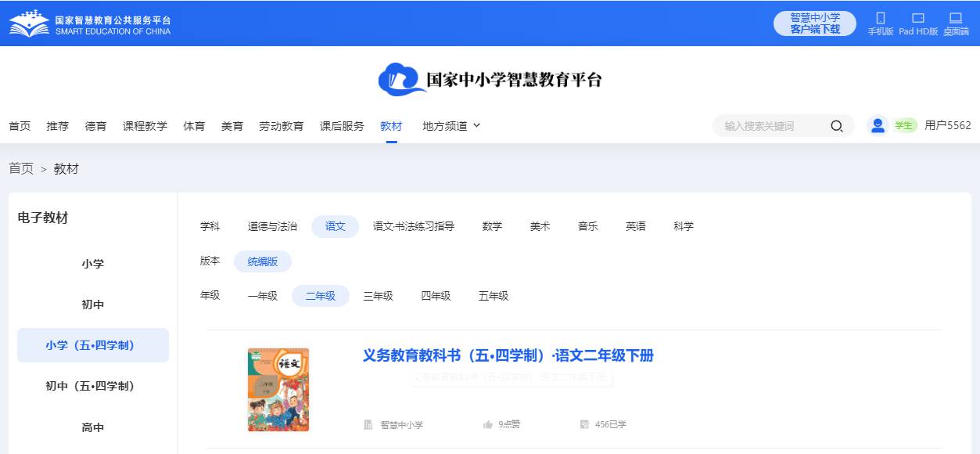Go to the 首页 nav tab

tap(20, 126)
